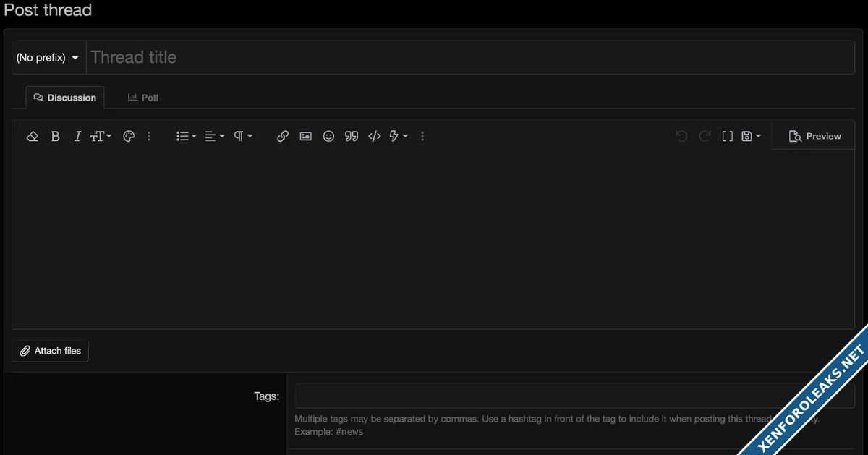868x455 pixels.
Task: Open the text color palette
Action: click(129, 136)
